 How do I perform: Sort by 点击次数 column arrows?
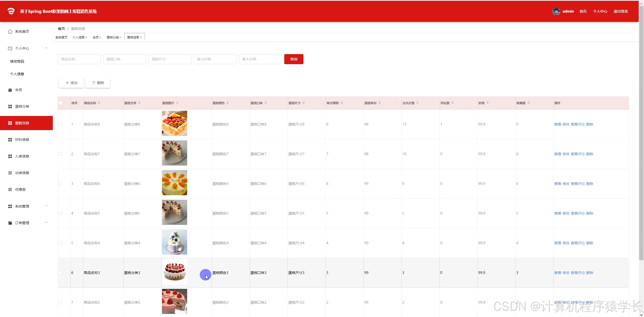418,103
